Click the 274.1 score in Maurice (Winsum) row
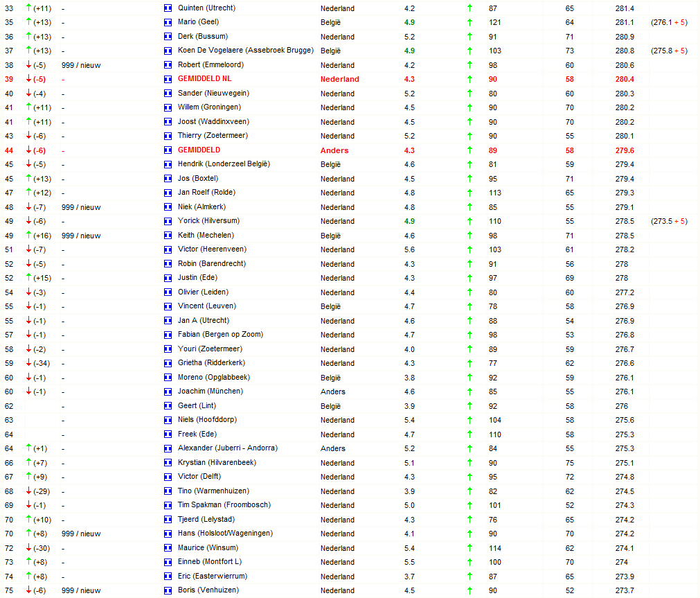This screenshot has width=700, height=598. point(625,548)
